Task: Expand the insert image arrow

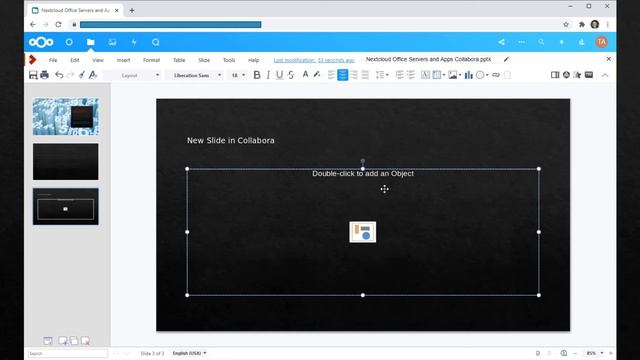Action: [460, 75]
